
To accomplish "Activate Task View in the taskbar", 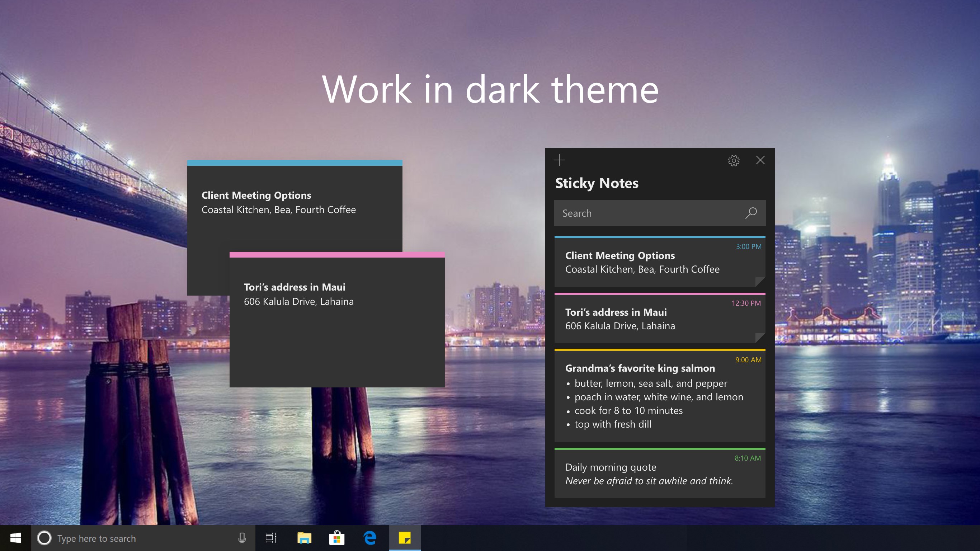I will [270, 538].
